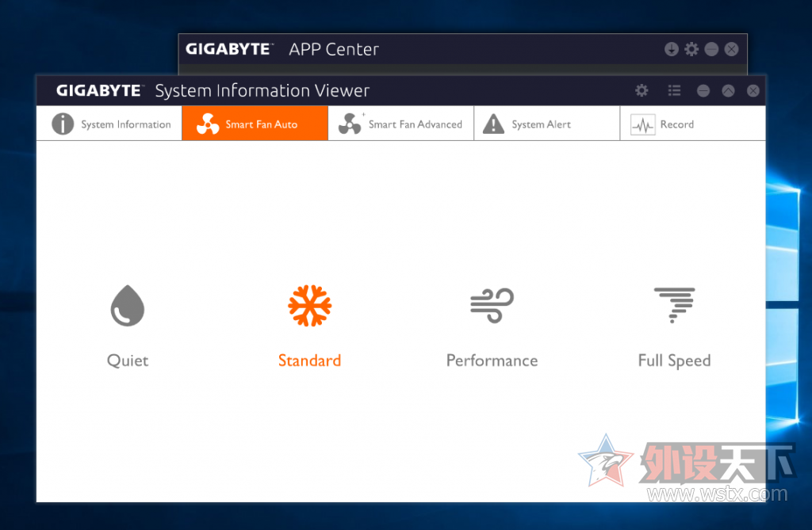
Task: Go to the Record tab
Action: click(693, 124)
